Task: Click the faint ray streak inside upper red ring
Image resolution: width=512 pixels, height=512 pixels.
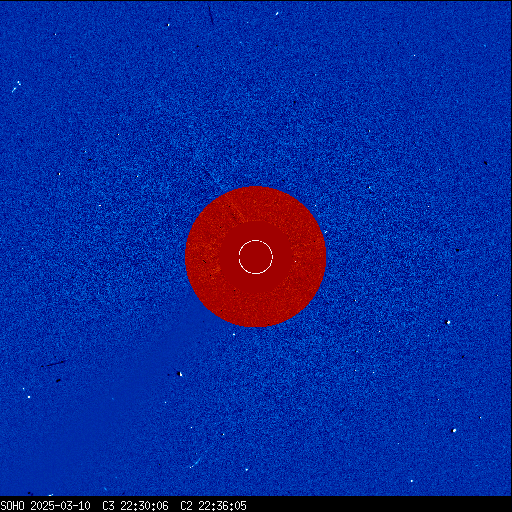Action: (237, 212)
